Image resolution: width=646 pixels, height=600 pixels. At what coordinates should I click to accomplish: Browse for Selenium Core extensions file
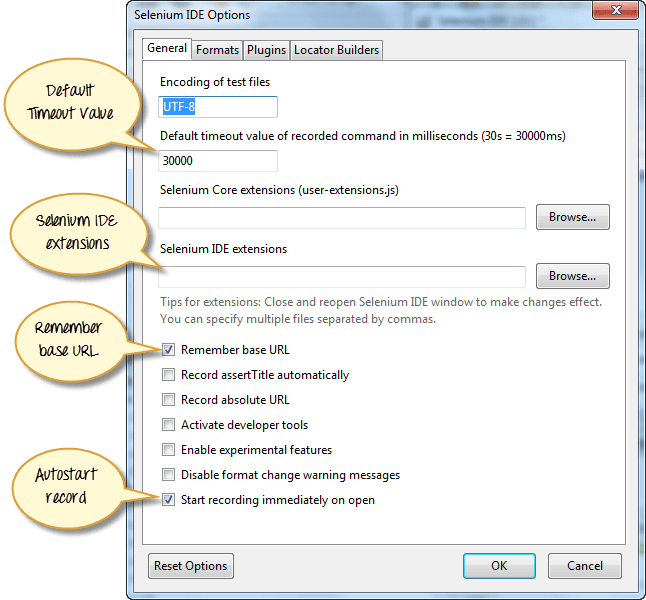coord(572,217)
